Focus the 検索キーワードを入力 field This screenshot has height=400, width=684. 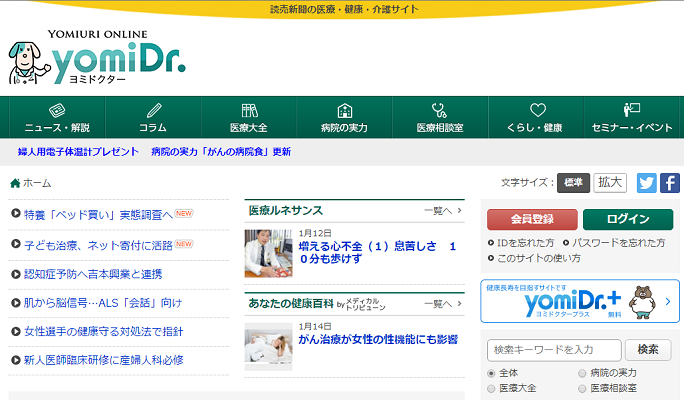coord(554,350)
